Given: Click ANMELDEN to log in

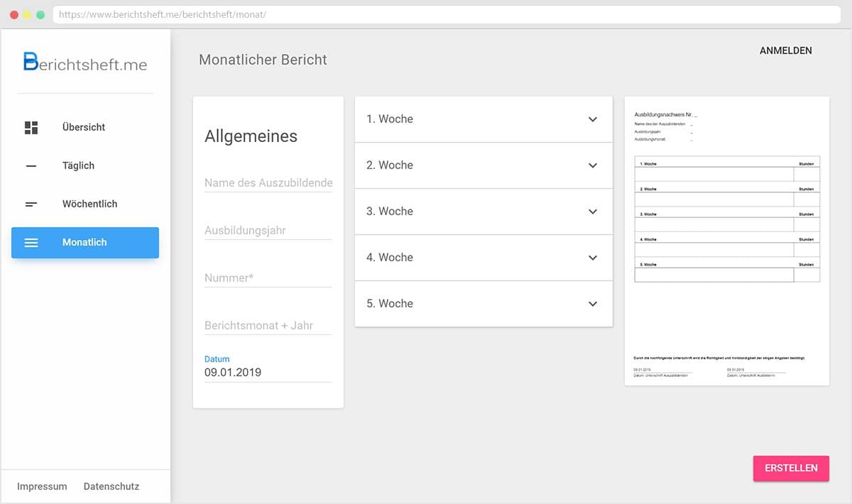Looking at the screenshot, I should [x=785, y=51].
